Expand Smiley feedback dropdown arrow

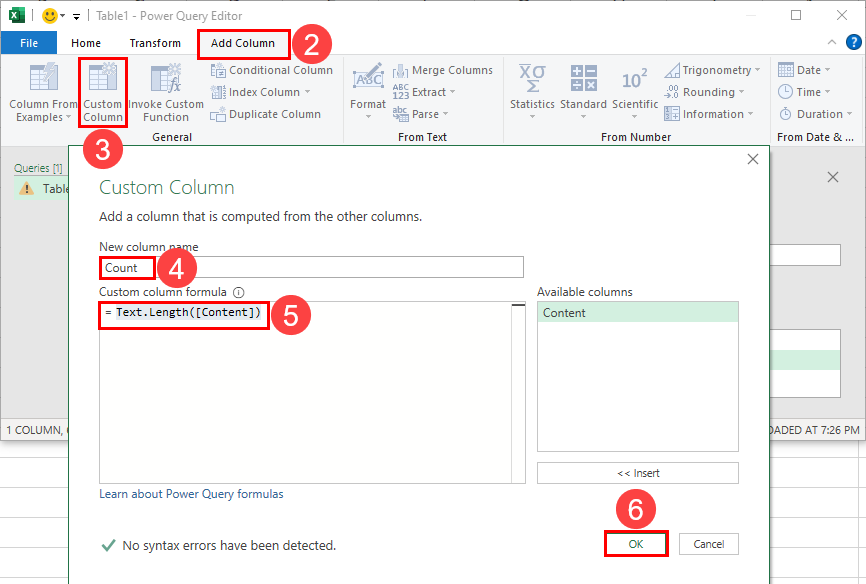coord(62,16)
